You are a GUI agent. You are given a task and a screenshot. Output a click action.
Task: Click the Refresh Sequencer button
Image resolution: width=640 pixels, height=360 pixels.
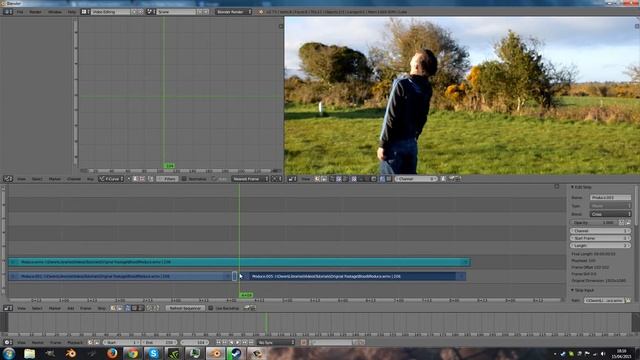click(185, 308)
